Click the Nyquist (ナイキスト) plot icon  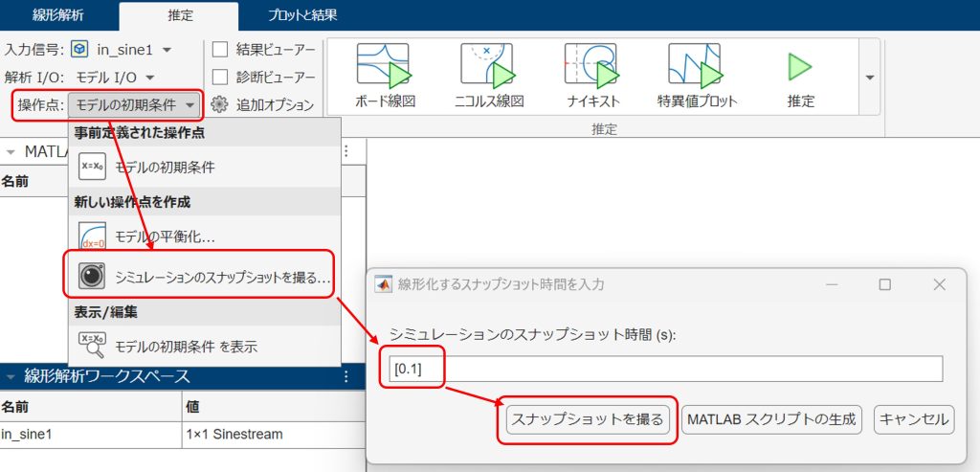(591, 67)
